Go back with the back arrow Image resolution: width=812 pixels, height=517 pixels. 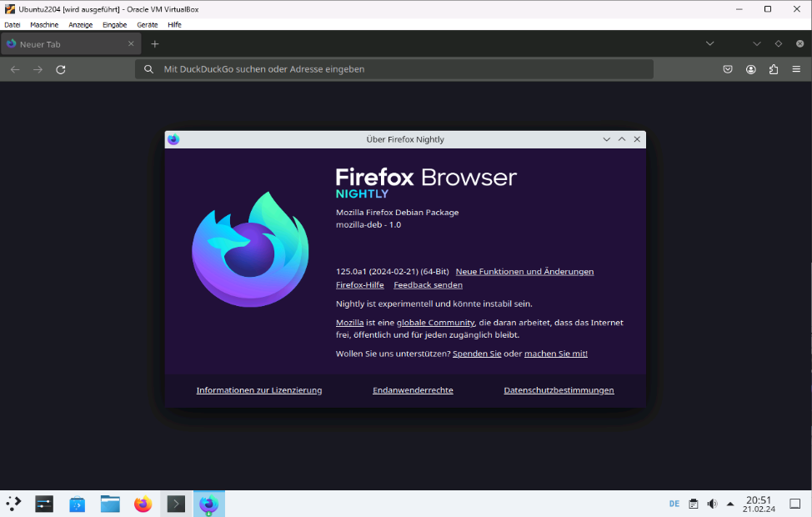click(15, 69)
